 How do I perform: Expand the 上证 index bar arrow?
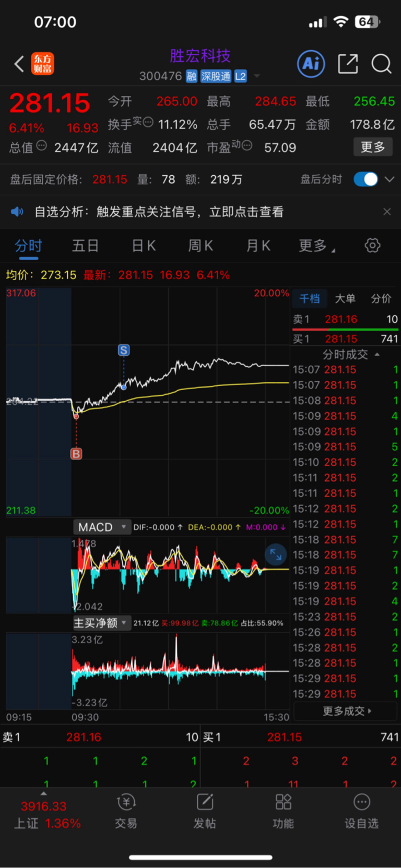coord(43,793)
